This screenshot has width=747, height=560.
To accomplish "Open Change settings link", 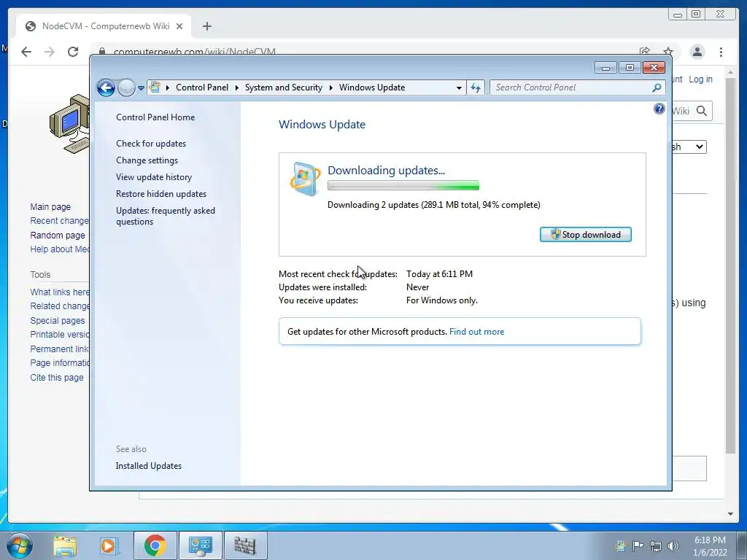I will [147, 160].
